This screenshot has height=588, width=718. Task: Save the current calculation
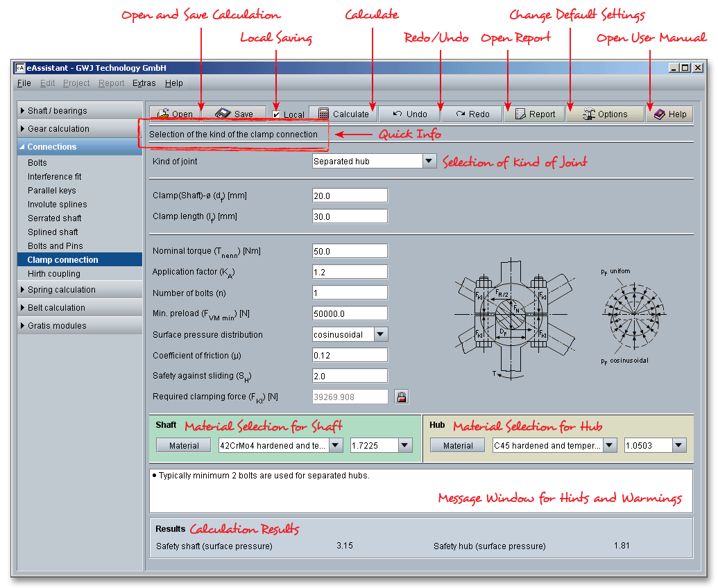tap(236, 114)
